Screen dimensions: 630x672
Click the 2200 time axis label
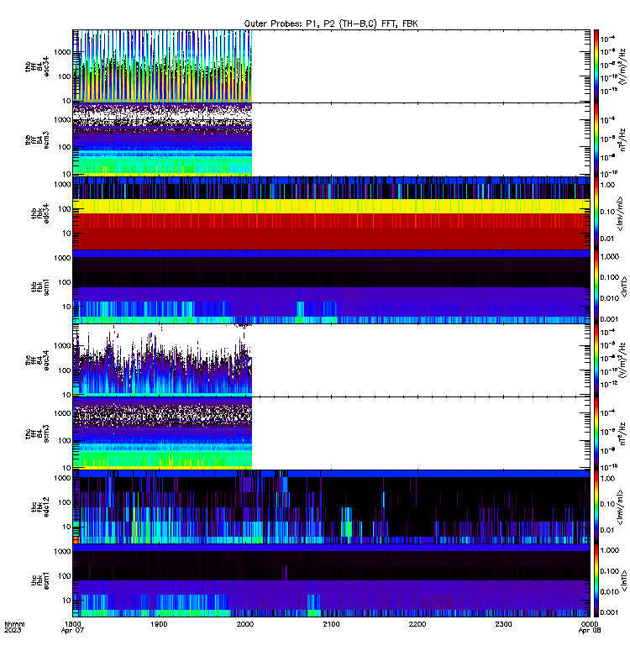417,624
